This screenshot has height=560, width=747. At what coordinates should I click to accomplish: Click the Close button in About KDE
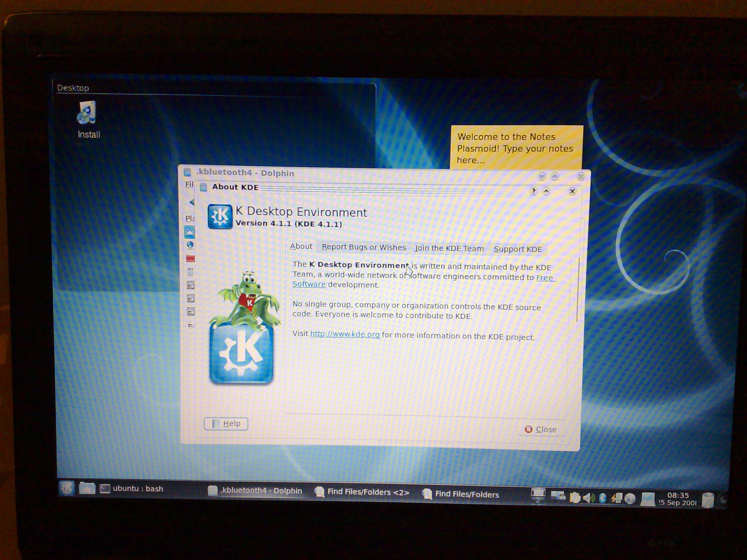pyautogui.click(x=541, y=430)
